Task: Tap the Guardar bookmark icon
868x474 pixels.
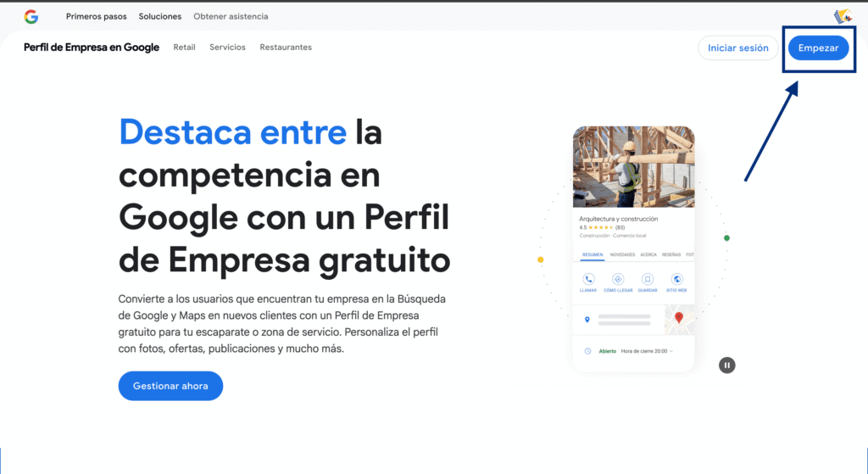Action: [x=648, y=279]
